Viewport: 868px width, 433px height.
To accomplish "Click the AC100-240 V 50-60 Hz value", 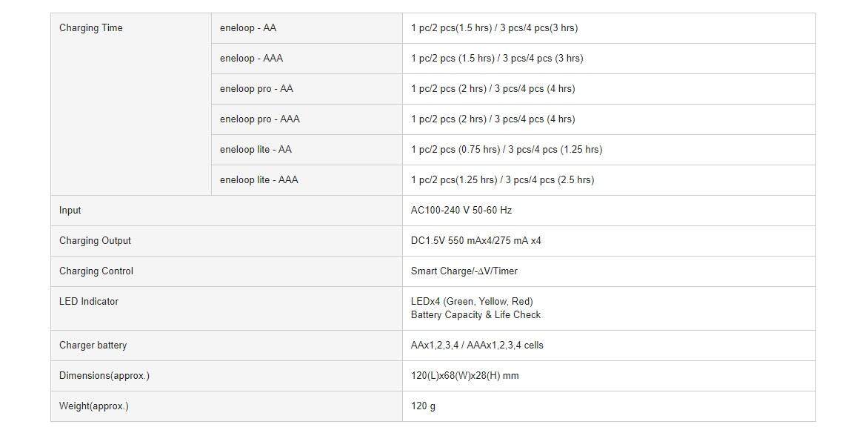I will pyautogui.click(x=461, y=211).
